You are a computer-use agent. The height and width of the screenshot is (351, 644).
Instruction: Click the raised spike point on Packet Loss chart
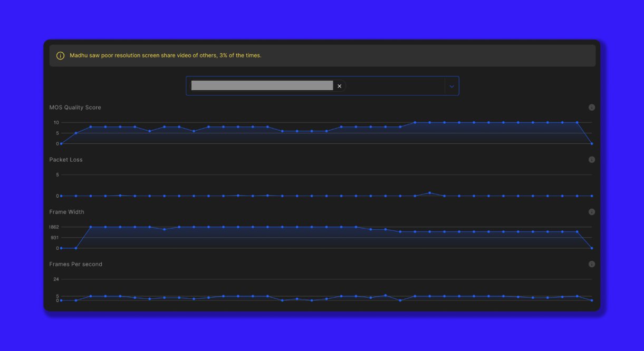430,193
